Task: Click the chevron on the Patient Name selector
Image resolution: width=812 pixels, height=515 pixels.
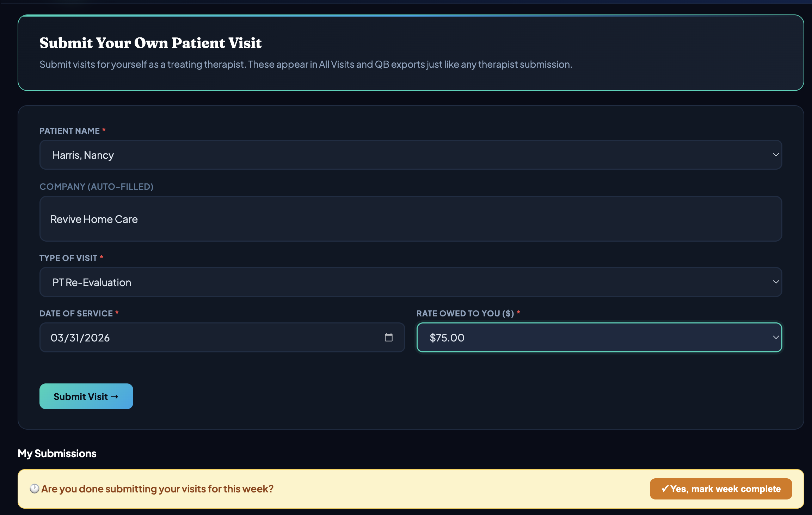Action: tap(776, 154)
